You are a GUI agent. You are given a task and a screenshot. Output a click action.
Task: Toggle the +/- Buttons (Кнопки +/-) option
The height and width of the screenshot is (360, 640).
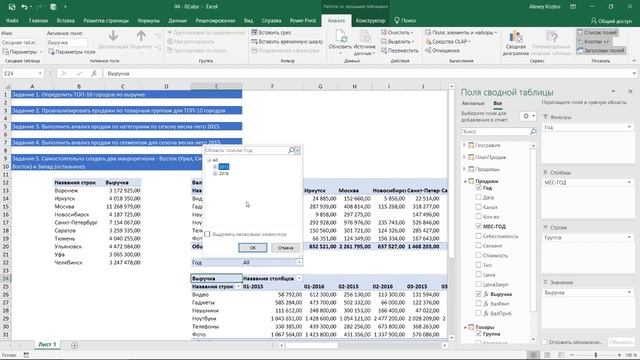594,41
